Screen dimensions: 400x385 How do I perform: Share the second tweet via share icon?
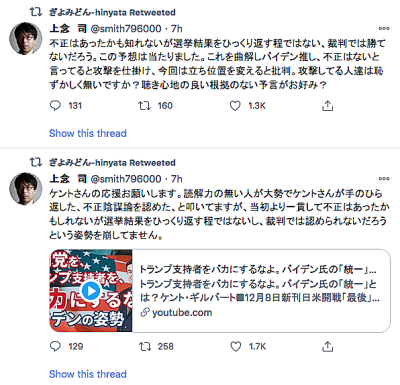[327, 347]
